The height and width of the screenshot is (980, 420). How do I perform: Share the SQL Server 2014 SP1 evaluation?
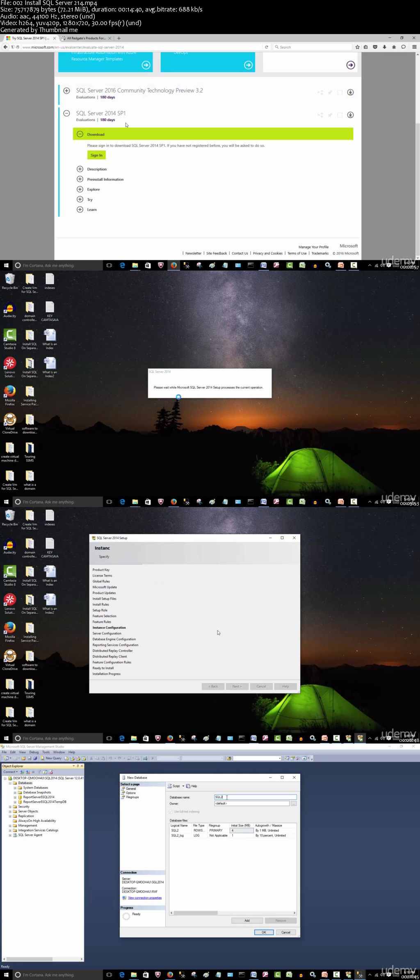tap(320, 115)
